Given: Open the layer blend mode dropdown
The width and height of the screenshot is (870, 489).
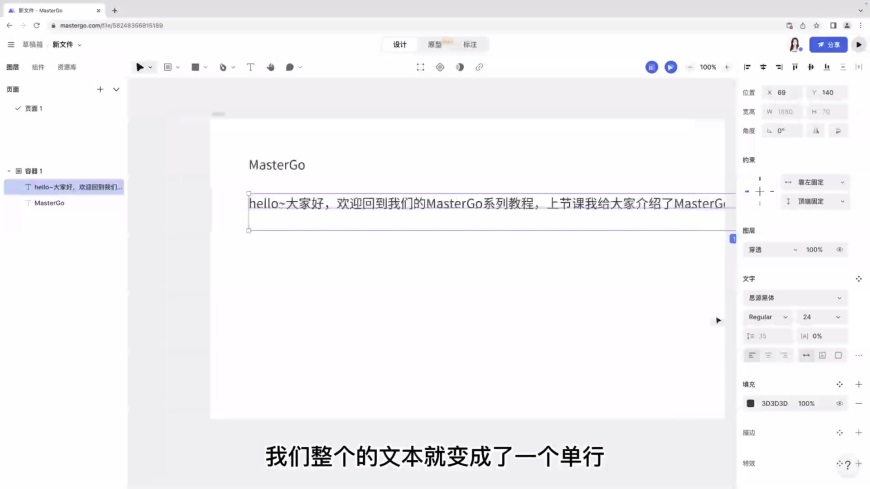Looking at the screenshot, I should pyautogui.click(x=772, y=250).
